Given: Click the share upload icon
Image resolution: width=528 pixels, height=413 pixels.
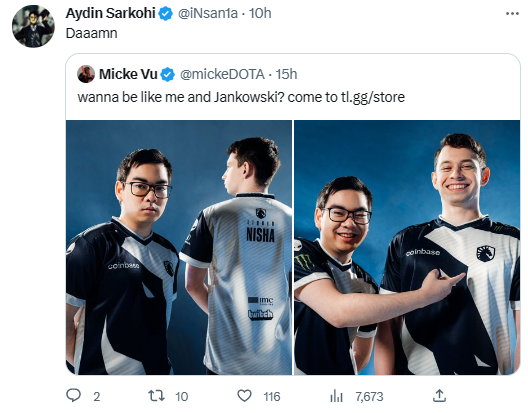Looking at the screenshot, I should pyautogui.click(x=439, y=395).
